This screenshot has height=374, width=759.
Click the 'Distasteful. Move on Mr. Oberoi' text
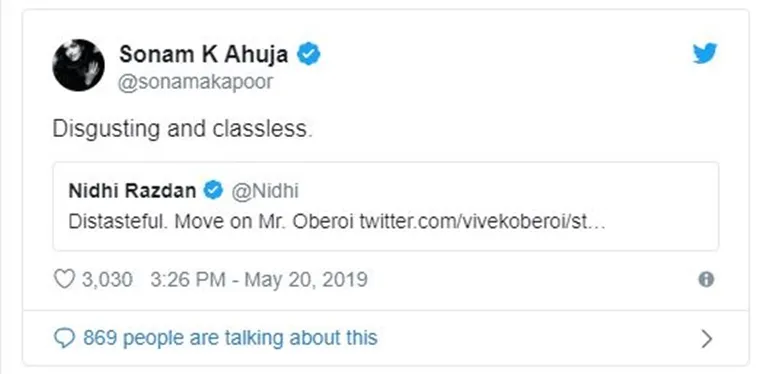pyautogui.click(x=211, y=222)
